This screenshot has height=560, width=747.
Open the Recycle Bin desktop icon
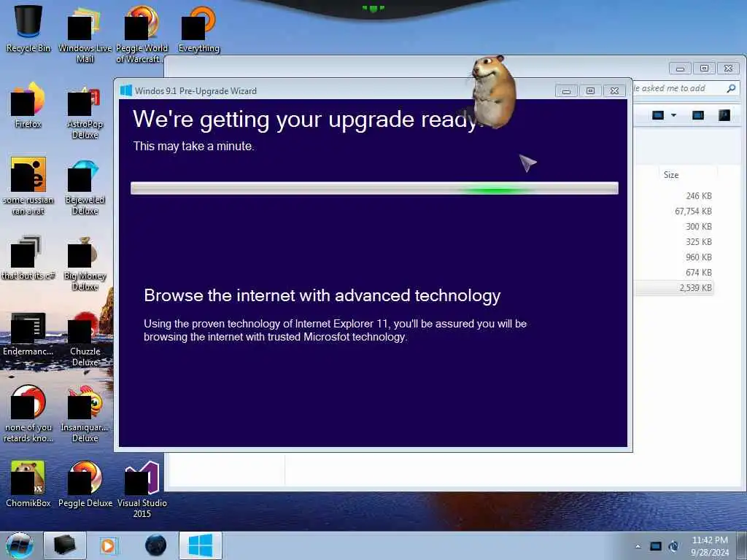pos(28,28)
